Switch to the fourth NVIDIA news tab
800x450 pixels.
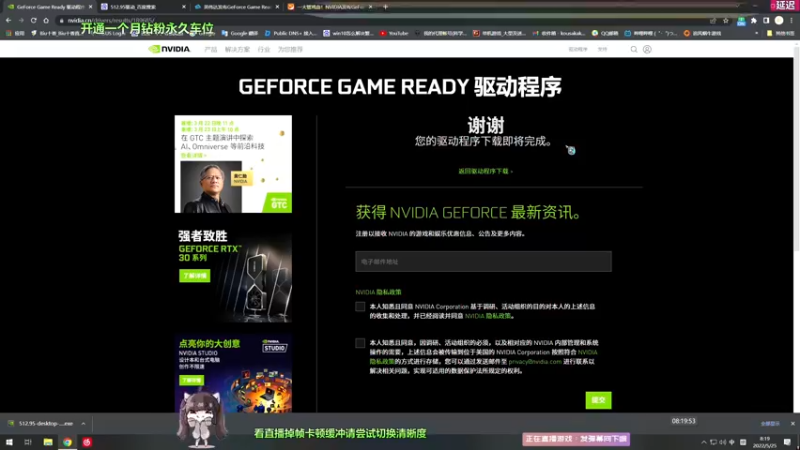330,7
